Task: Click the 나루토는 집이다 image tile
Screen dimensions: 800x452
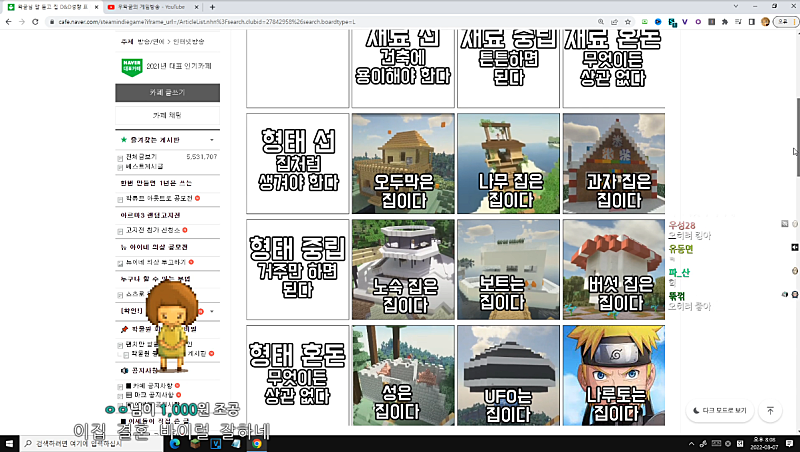Action: (614, 375)
